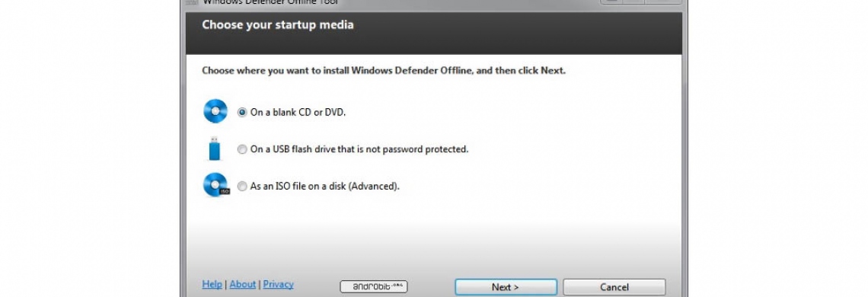Click the Cancel button
868x297 pixels.
(x=614, y=287)
